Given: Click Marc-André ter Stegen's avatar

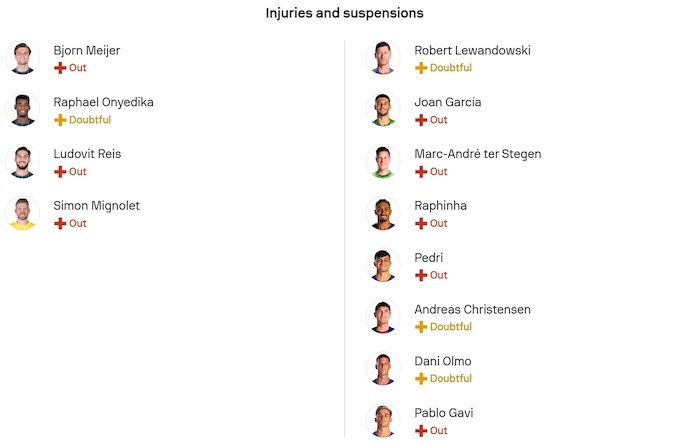Looking at the screenshot, I should pos(383,162).
